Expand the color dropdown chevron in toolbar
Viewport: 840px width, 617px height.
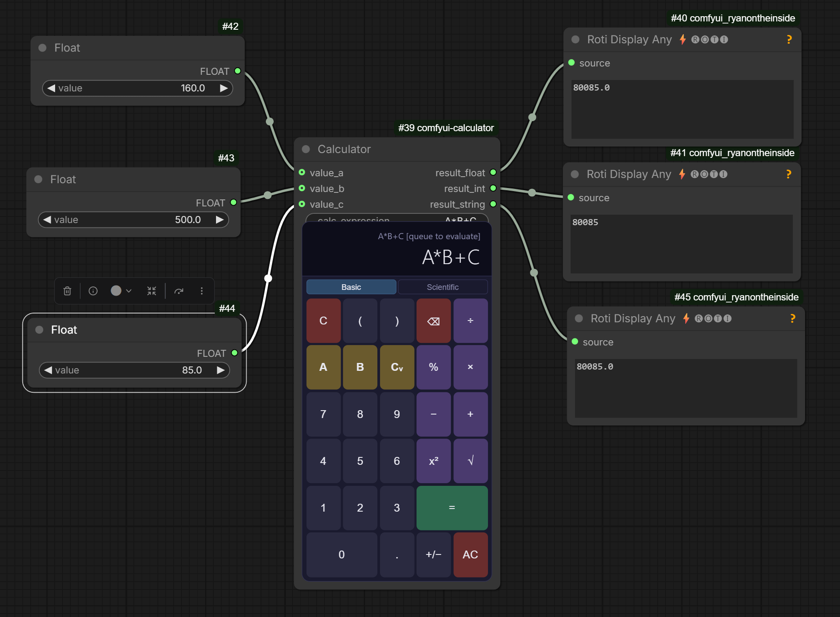pos(129,291)
